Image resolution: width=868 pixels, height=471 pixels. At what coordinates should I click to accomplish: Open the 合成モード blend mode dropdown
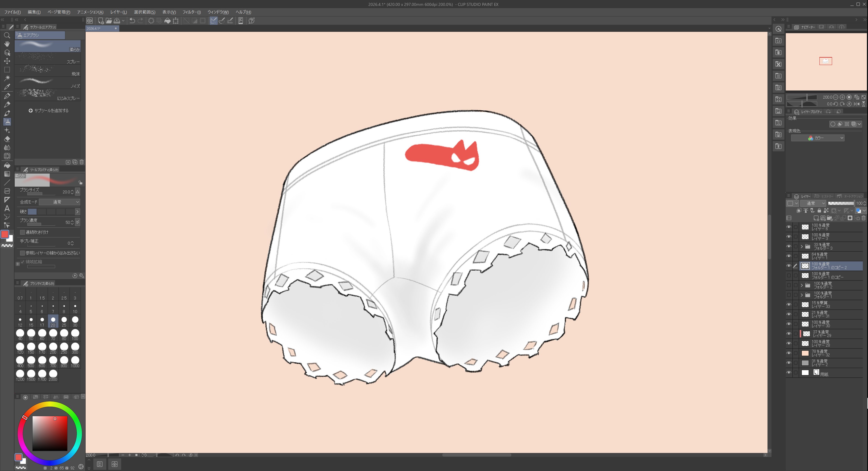tap(59, 202)
